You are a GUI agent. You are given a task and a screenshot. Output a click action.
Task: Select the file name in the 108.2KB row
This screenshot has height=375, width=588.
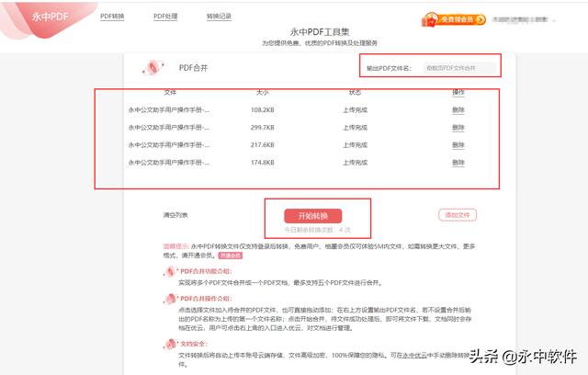169,110
